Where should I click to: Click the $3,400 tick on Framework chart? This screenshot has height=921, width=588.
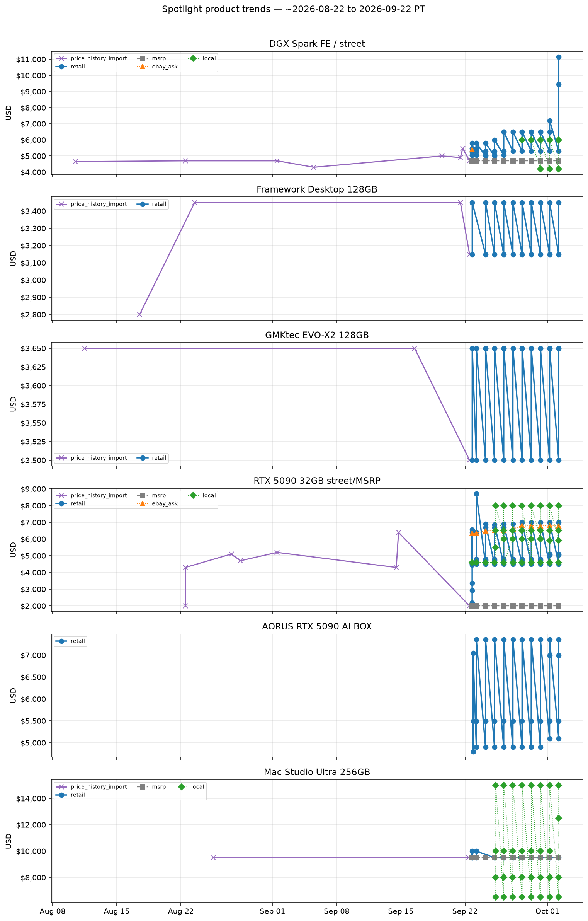33,211
